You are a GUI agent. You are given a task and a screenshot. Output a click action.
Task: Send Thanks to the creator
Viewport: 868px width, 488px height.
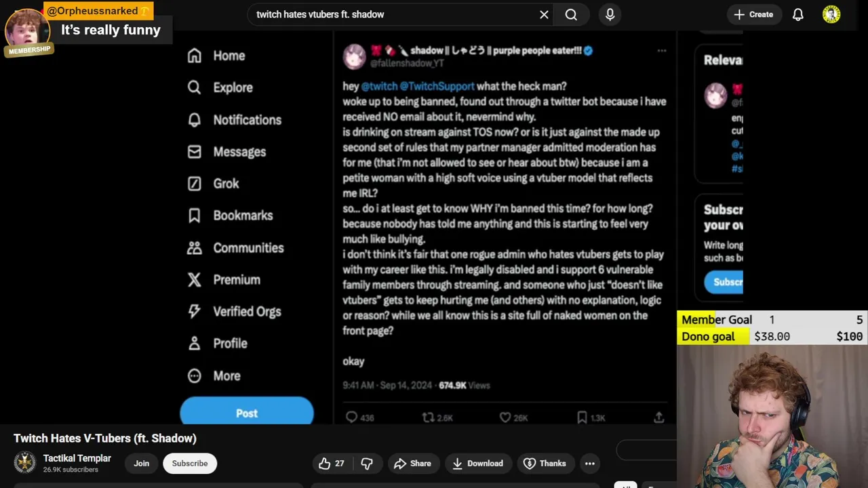pyautogui.click(x=545, y=464)
